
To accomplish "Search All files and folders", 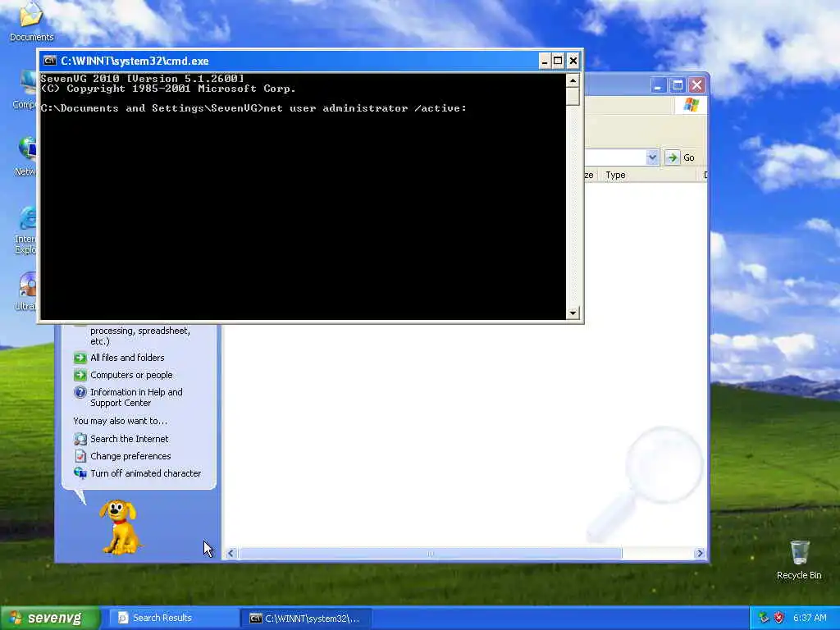I will pyautogui.click(x=127, y=358).
